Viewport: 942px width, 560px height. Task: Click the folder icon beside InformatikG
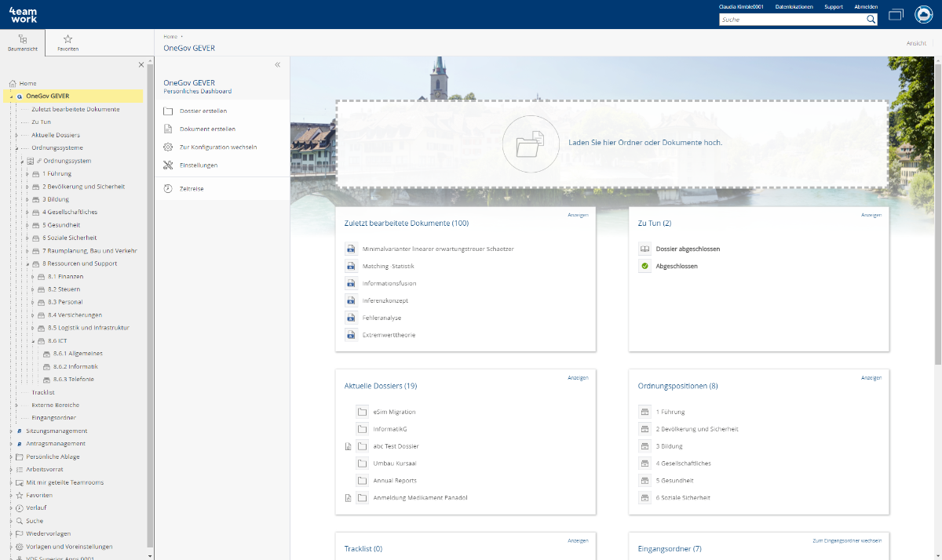(x=362, y=429)
